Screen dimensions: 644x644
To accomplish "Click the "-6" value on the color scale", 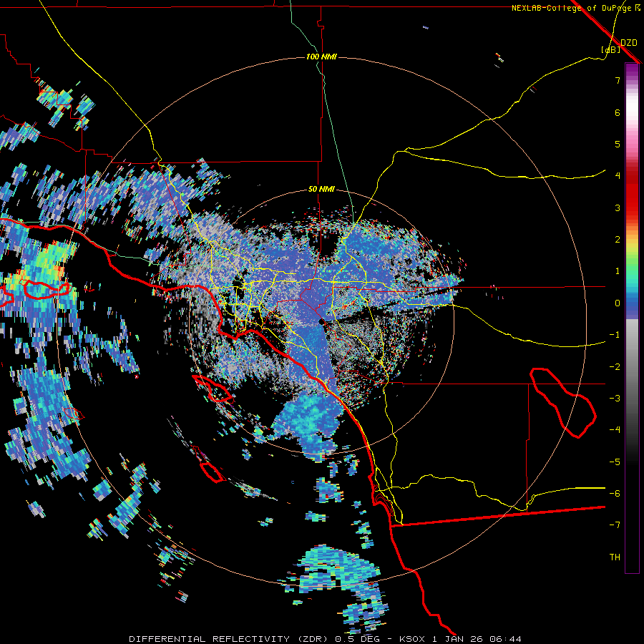I will click(x=615, y=494).
